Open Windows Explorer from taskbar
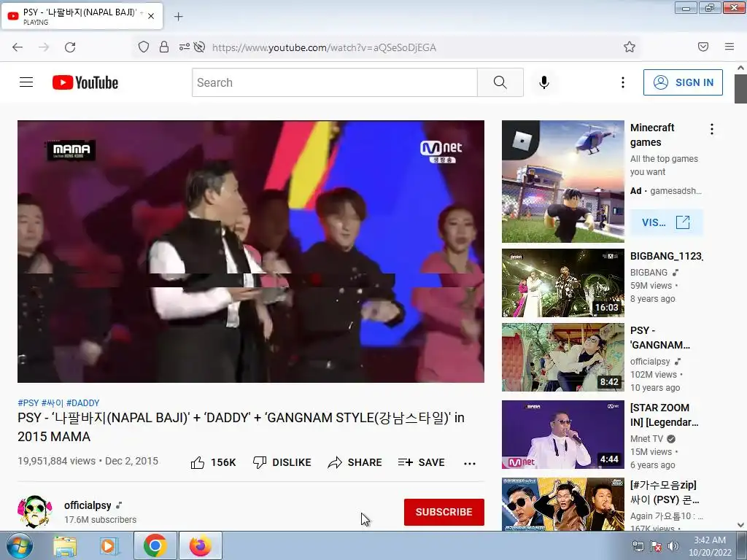 64,545
